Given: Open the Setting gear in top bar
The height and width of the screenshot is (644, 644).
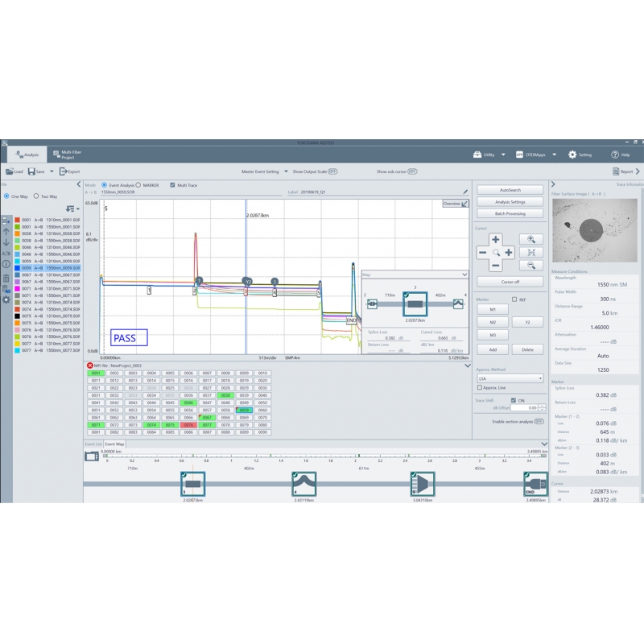Looking at the screenshot, I should pyautogui.click(x=580, y=155).
